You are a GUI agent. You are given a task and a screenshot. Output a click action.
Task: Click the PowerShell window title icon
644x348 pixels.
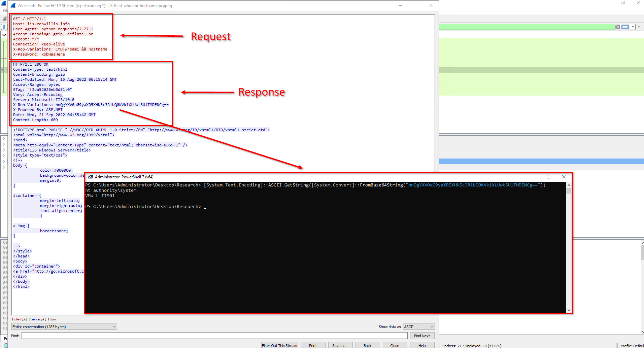pyautogui.click(x=91, y=177)
